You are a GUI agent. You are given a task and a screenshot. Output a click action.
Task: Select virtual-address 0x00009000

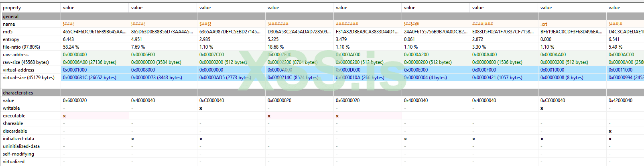coord(211,70)
